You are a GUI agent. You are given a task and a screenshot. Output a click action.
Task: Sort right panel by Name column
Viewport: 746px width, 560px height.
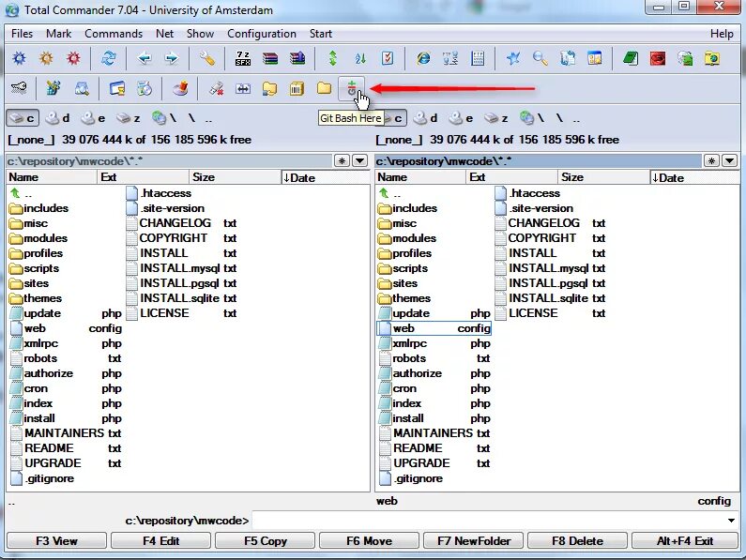(x=420, y=177)
